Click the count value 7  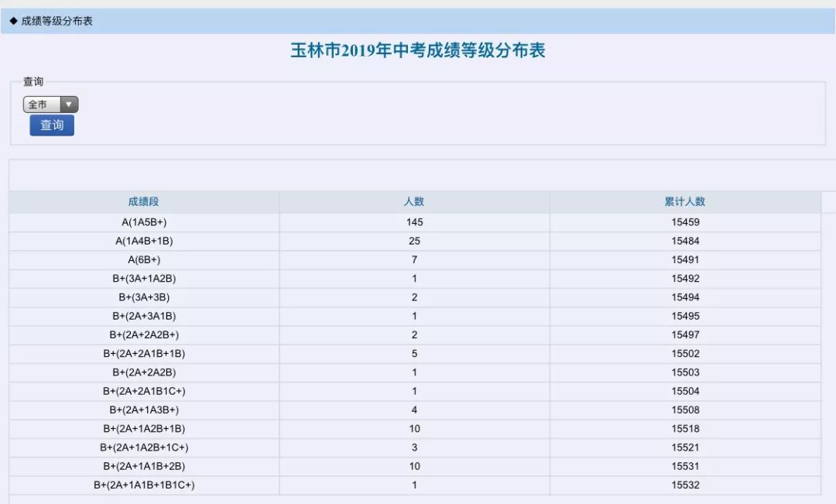pos(414,259)
